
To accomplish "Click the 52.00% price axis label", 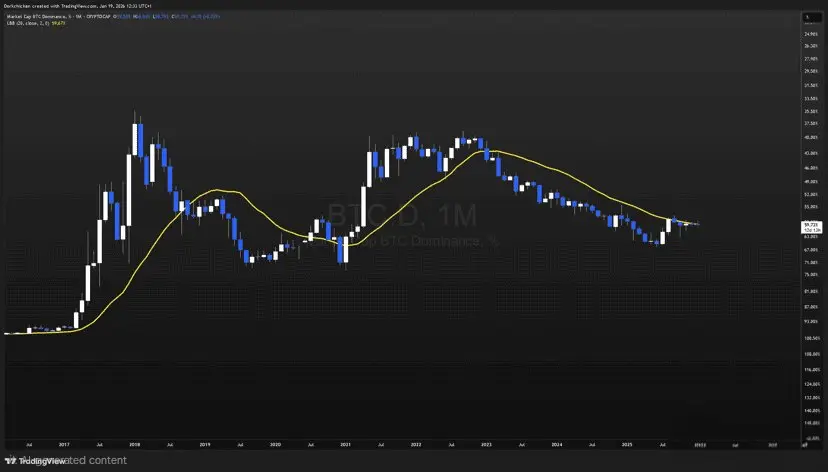I will (x=811, y=194).
